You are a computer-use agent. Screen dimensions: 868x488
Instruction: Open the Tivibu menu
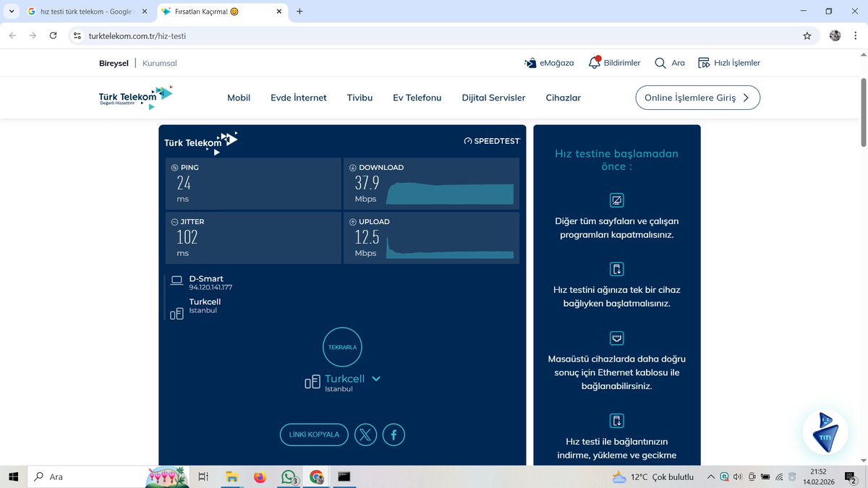[359, 98]
